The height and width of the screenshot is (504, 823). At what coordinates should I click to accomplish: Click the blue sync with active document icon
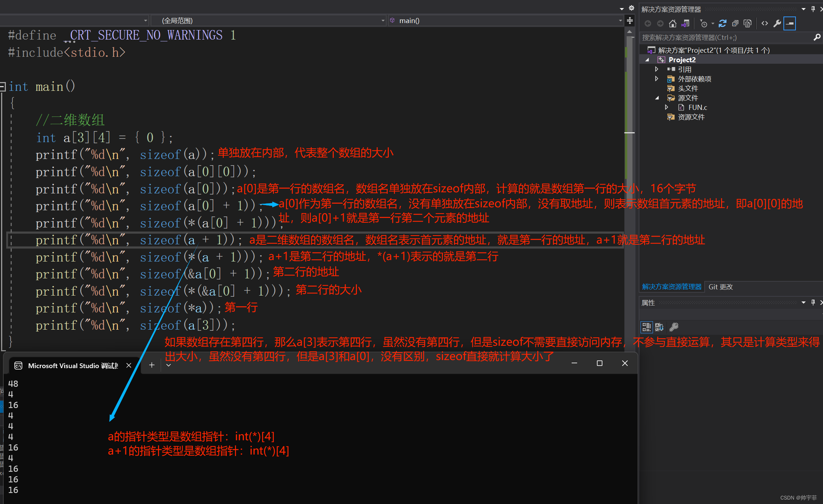pyautogui.click(x=723, y=23)
